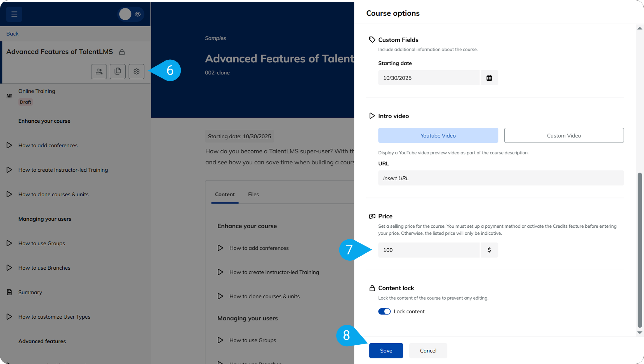Click play icon for How to add conferences
The image size is (644, 364).
click(9, 145)
